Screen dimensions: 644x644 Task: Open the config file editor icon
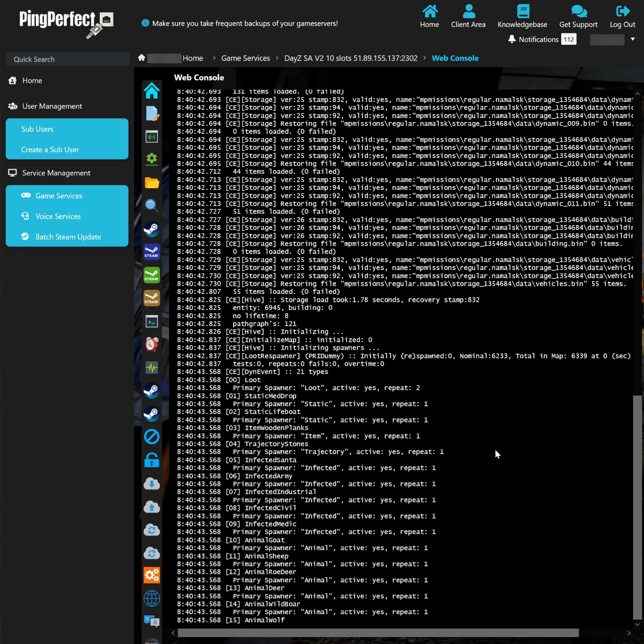152,113
